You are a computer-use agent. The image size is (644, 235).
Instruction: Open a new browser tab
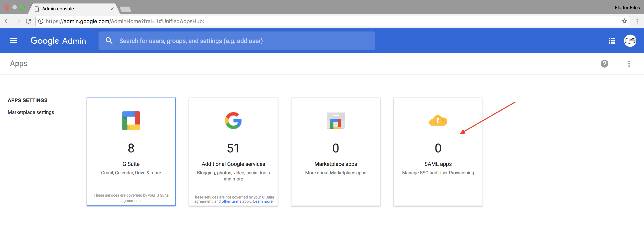click(x=126, y=10)
